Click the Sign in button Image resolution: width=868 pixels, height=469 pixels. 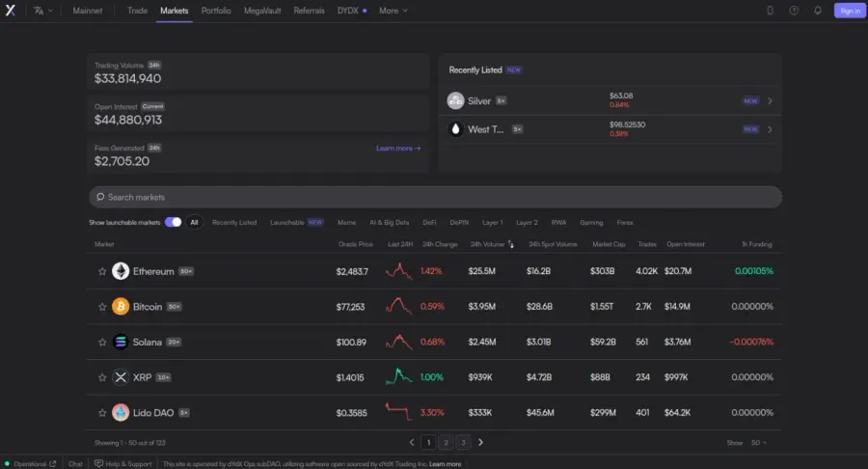click(850, 11)
